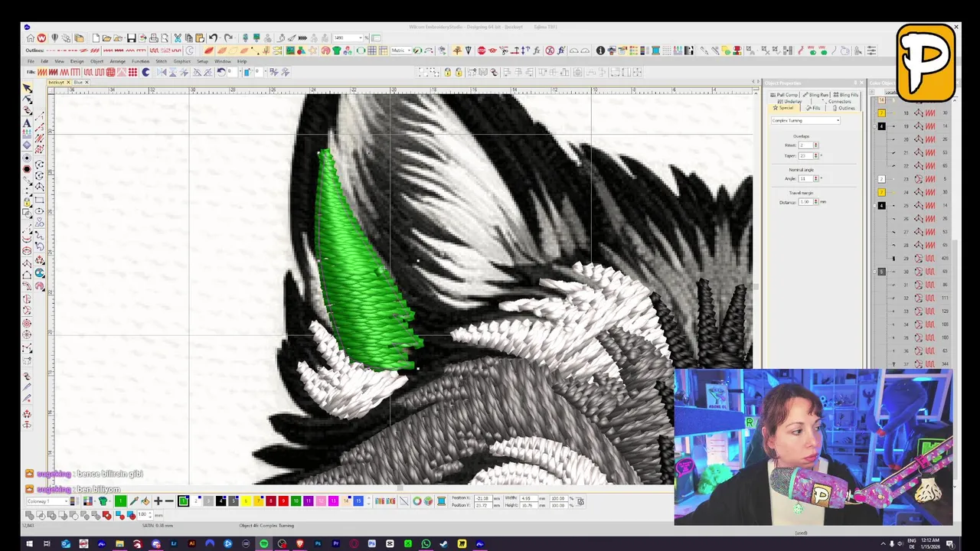
Task: Click the minus Remove Color icon
Action: pos(169,501)
